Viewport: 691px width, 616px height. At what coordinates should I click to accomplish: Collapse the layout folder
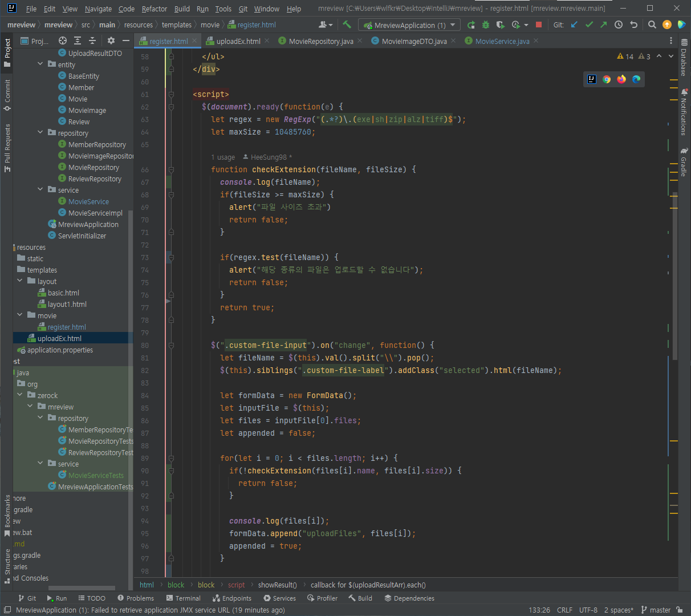tap(20, 281)
